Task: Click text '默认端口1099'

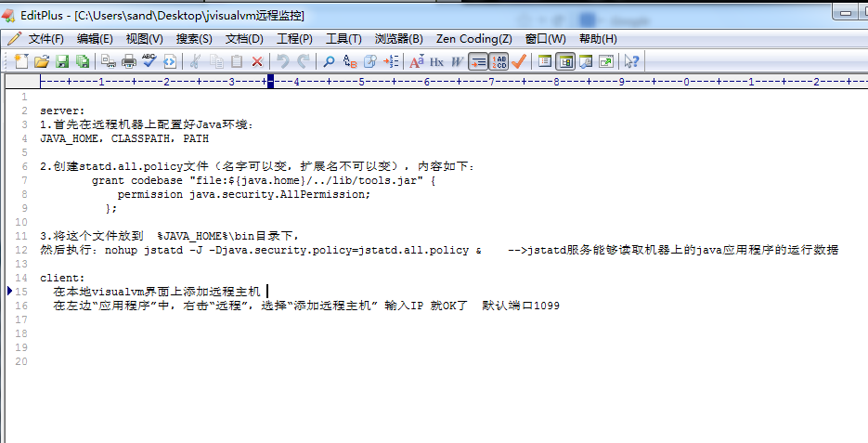Action: tap(521, 306)
